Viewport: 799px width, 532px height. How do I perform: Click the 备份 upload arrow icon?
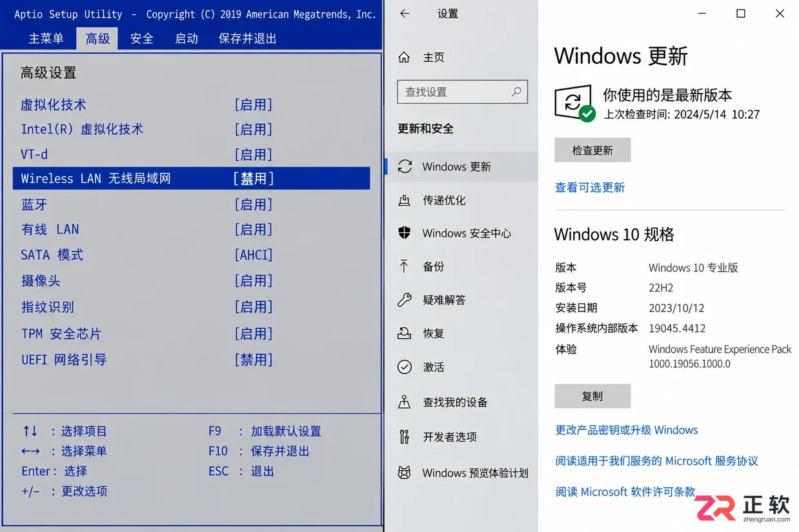[x=404, y=266]
